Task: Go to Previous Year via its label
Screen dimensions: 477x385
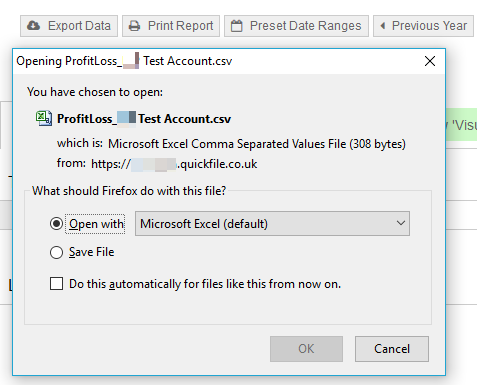Action: 429,26
